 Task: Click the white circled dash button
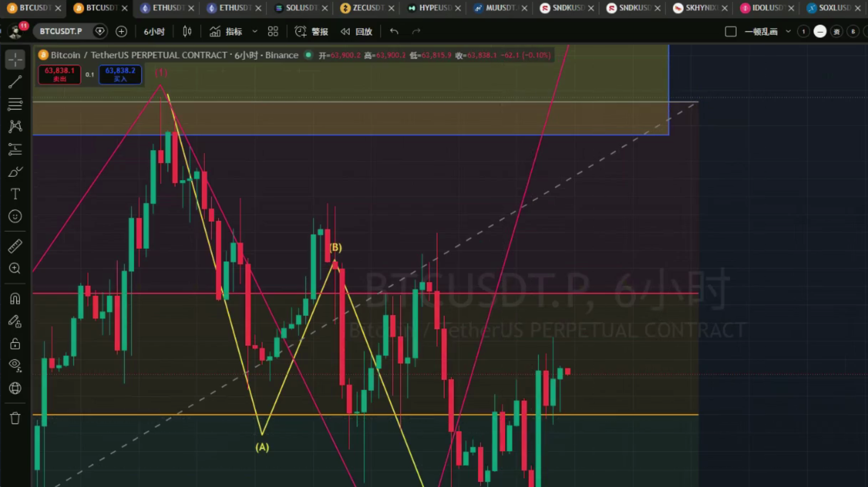point(820,31)
